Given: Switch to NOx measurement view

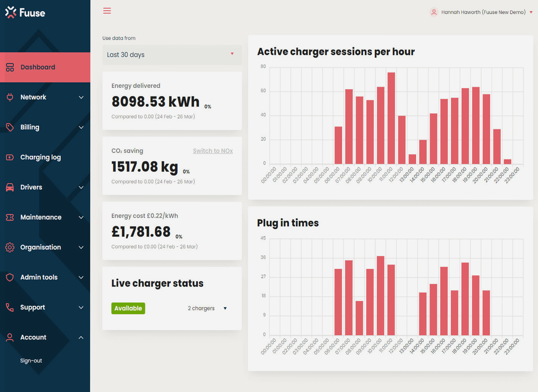Looking at the screenshot, I should pos(213,151).
